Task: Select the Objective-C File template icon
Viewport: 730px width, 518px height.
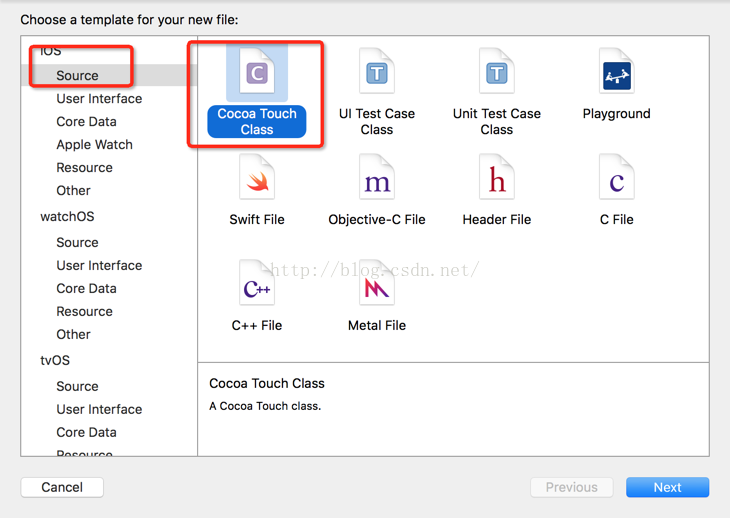Action: (377, 177)
